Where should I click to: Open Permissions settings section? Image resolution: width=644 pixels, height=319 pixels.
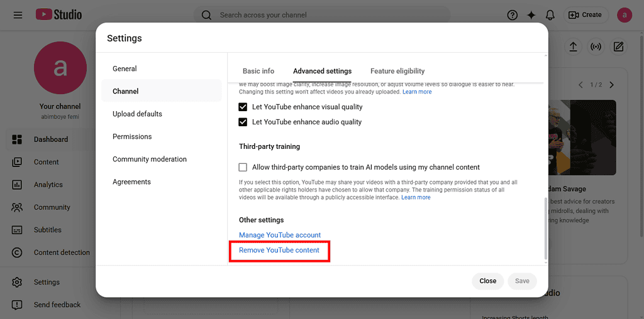[x=162, y=136]
